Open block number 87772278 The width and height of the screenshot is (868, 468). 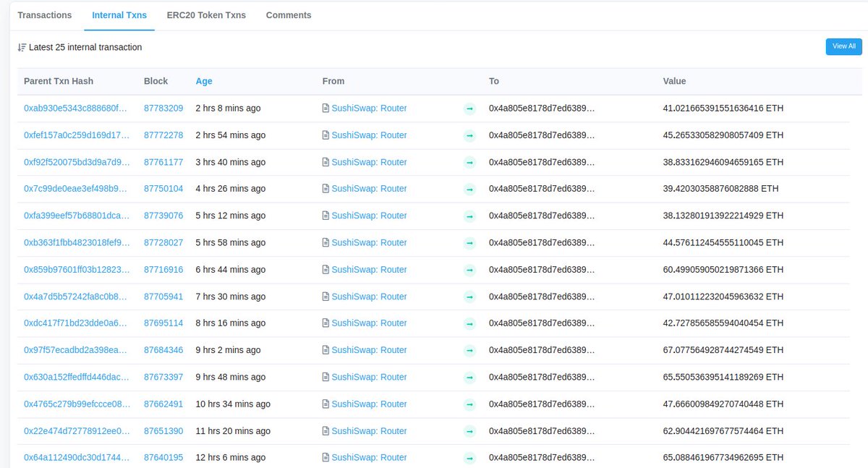pos(163,135)
